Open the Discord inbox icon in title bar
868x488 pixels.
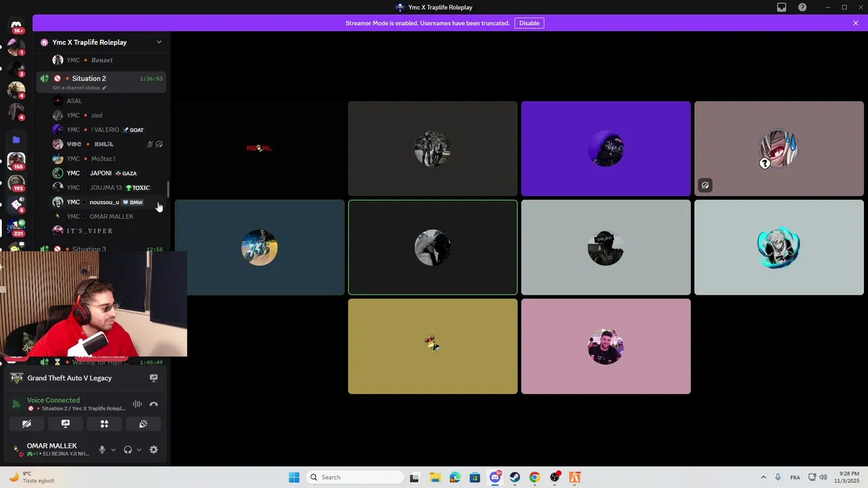(782, 7)
